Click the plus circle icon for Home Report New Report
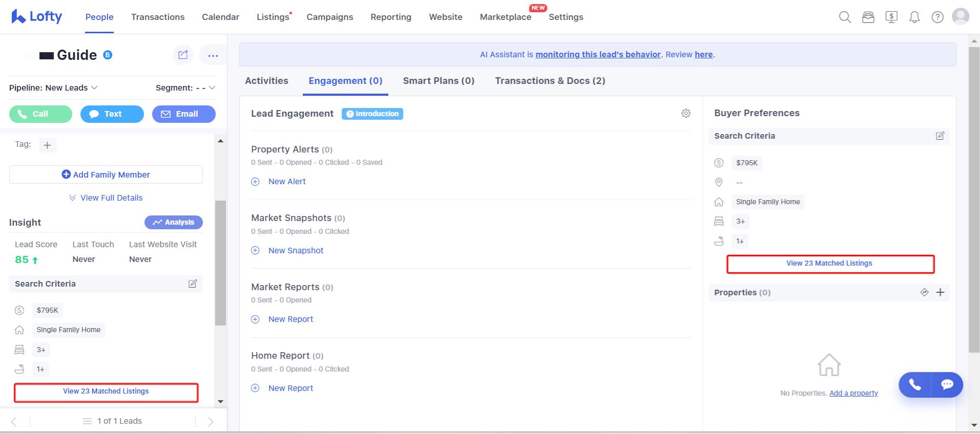The height and width of the screenshot is (434, 980). pos(255,388)
